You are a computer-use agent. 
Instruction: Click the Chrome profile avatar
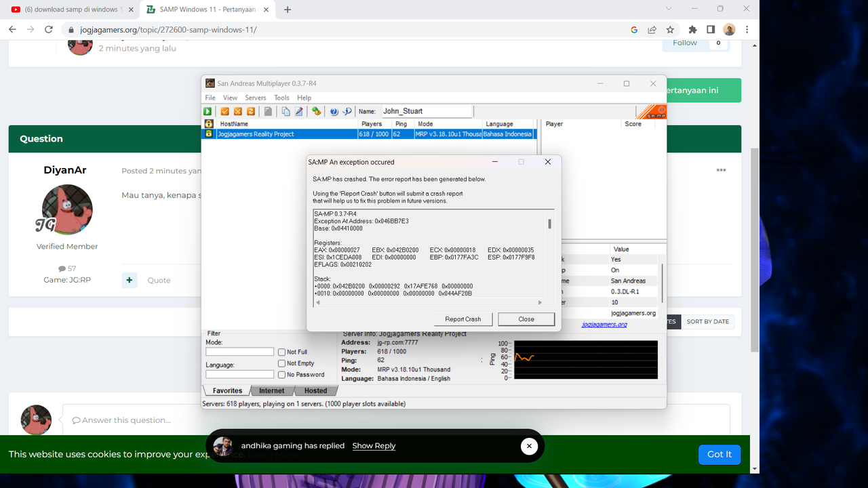[x=729, y=30]
